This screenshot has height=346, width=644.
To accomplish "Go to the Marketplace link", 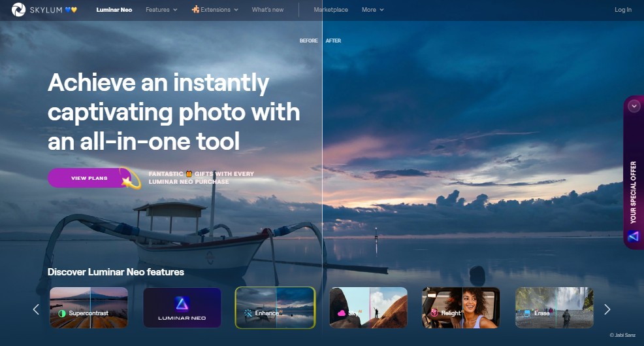I will pyautogui.click(x=330, y=9).
